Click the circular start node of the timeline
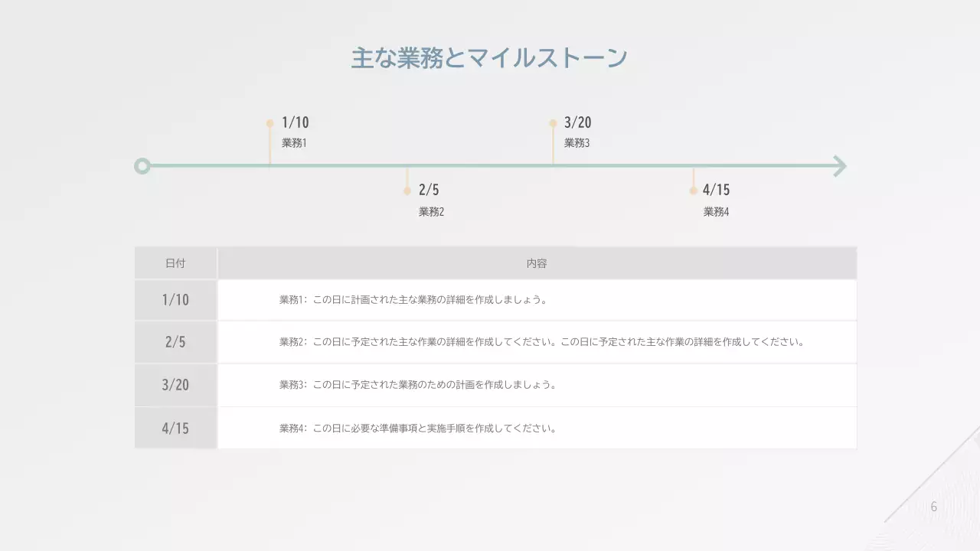 coord(142,166)
